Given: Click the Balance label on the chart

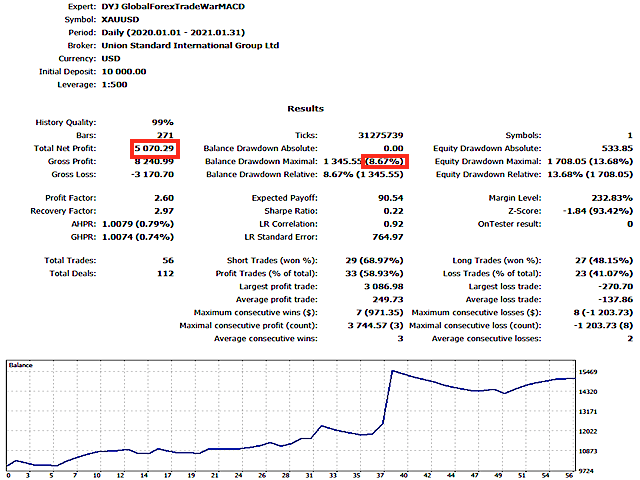Looking at the screenshot, I should tap(22, 366).
